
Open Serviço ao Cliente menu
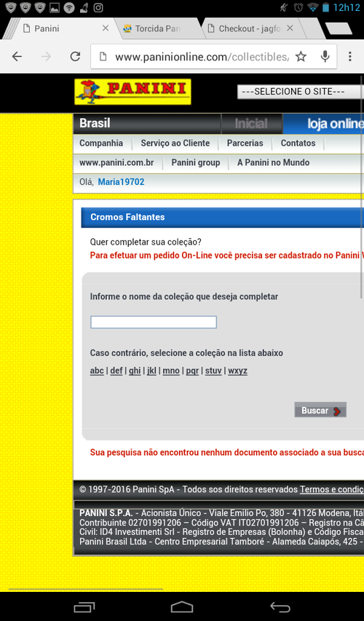coord(175,143)
